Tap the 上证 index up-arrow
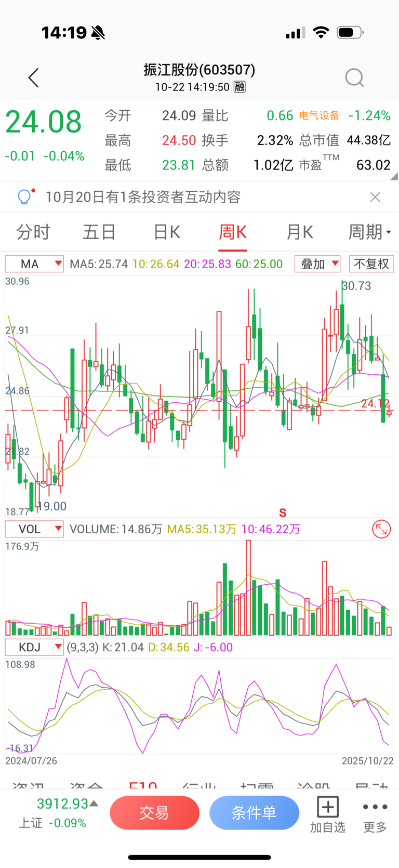 pos(94,804)
